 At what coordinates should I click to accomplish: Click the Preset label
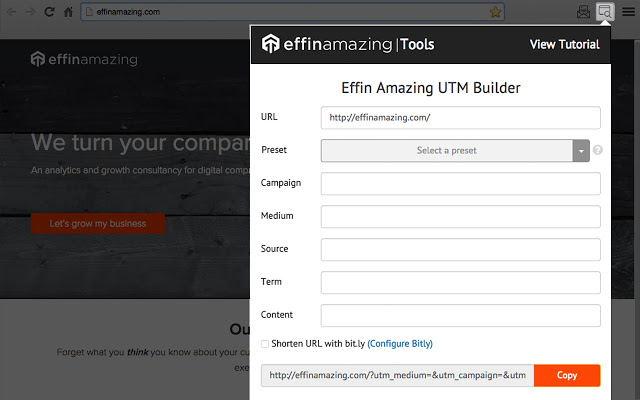[x=274, y=150]
